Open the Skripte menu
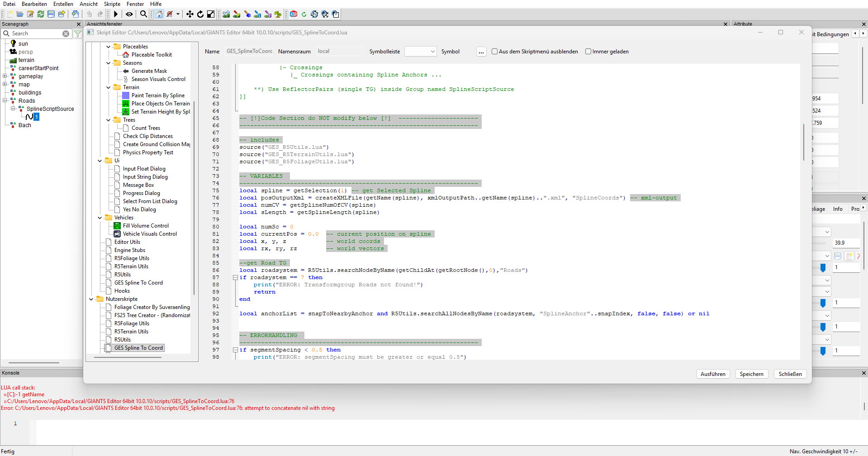 click(x=112, y=4)
